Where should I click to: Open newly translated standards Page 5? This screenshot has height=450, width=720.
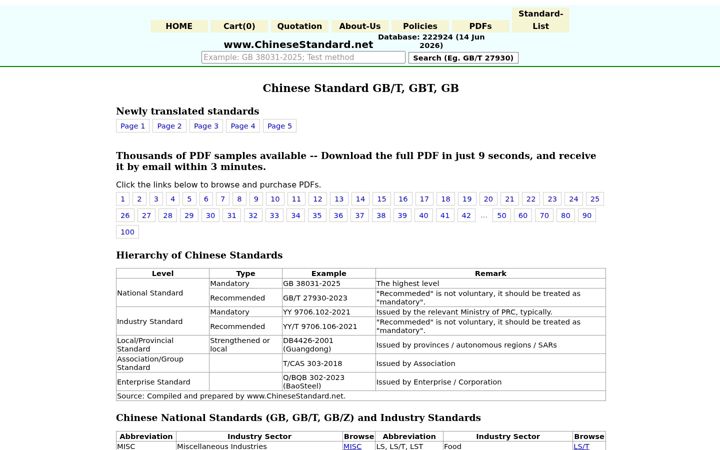click(x=280, y=126)
